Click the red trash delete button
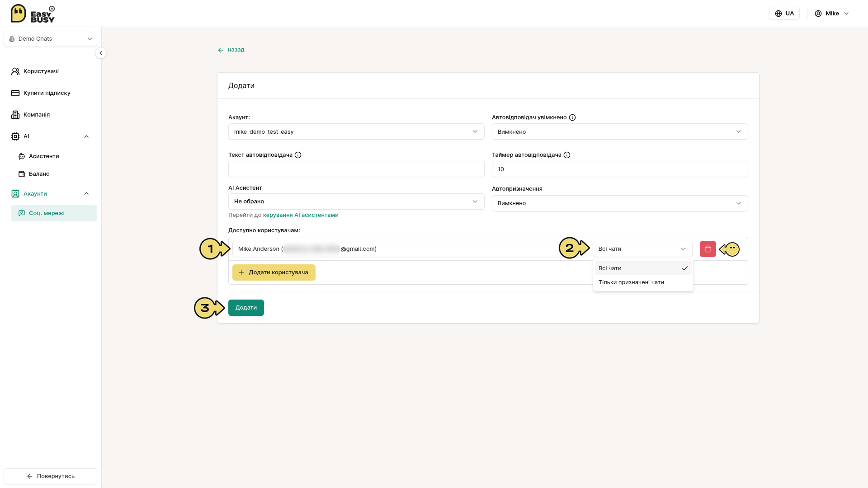Image resolution: width=868 pixels, height=488 pixels. [708, 249]
